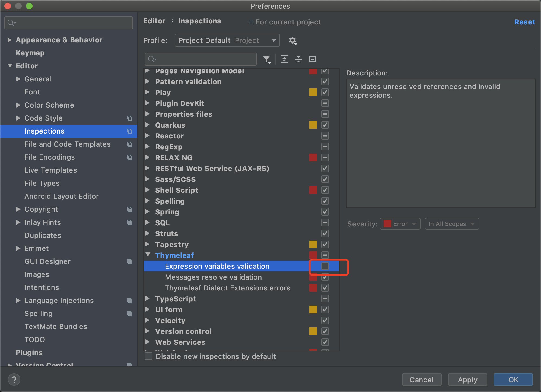541x392 pixels.
Task: Open the Severity Error dropdown
Action: (400, 224)
